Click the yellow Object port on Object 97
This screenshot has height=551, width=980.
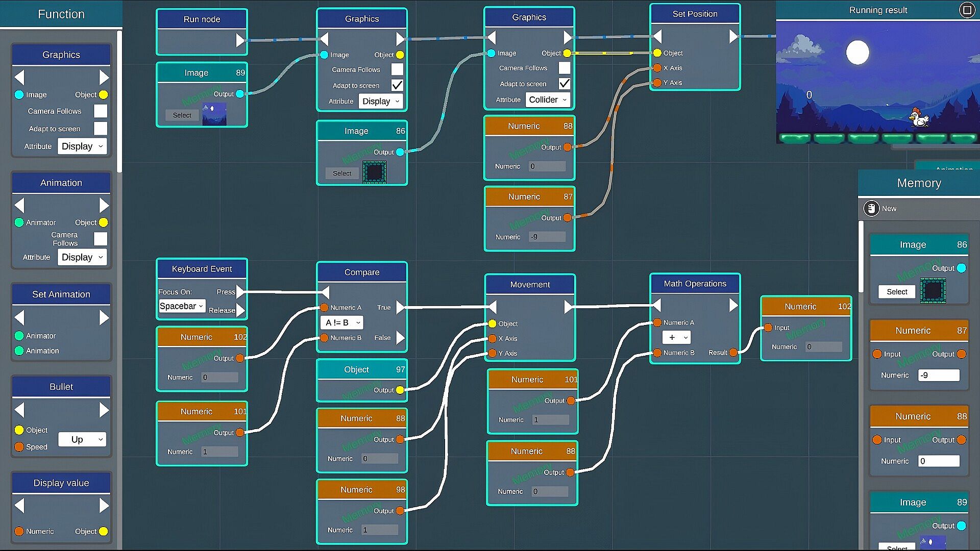point(400,390)
